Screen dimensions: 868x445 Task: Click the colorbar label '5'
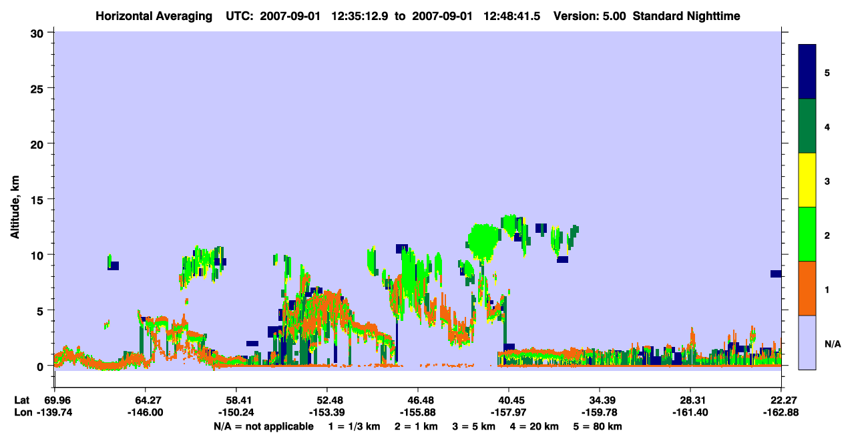[x=827, y=72]
